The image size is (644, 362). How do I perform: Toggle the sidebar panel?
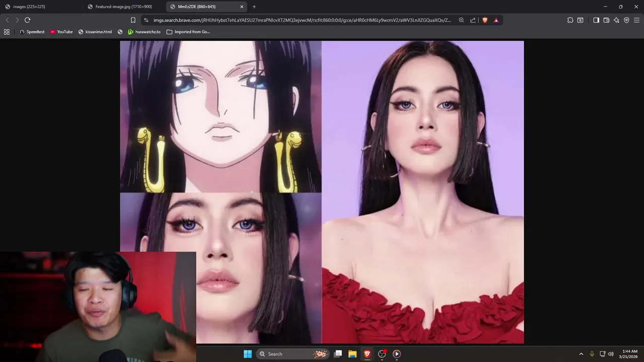click(596, 20)
